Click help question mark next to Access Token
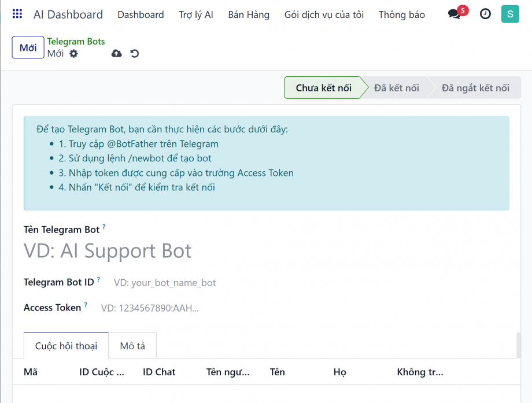Screen dimensions: 532x403 coord(86,305)
